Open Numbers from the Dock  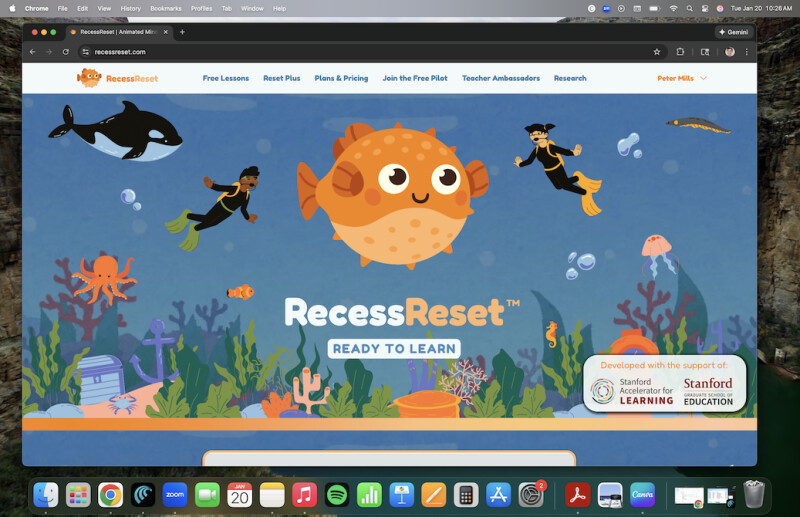click(x=369, y=495)
